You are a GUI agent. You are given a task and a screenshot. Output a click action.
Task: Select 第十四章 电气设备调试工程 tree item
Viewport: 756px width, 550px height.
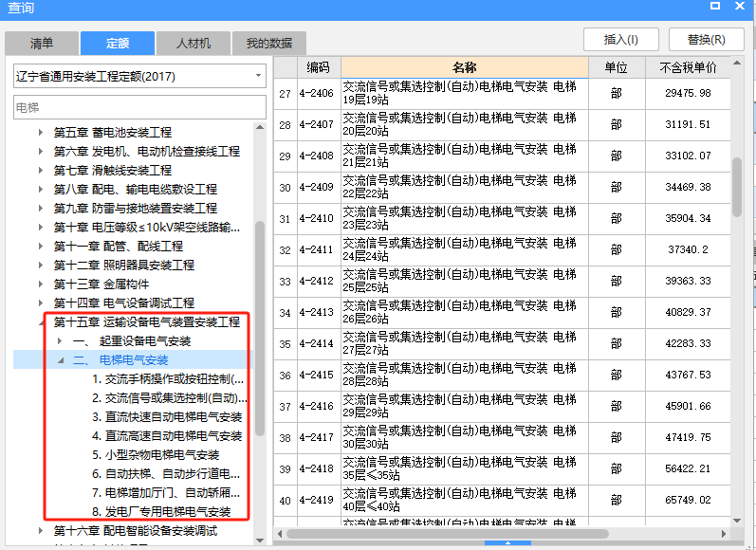click(x=124, y=303)
